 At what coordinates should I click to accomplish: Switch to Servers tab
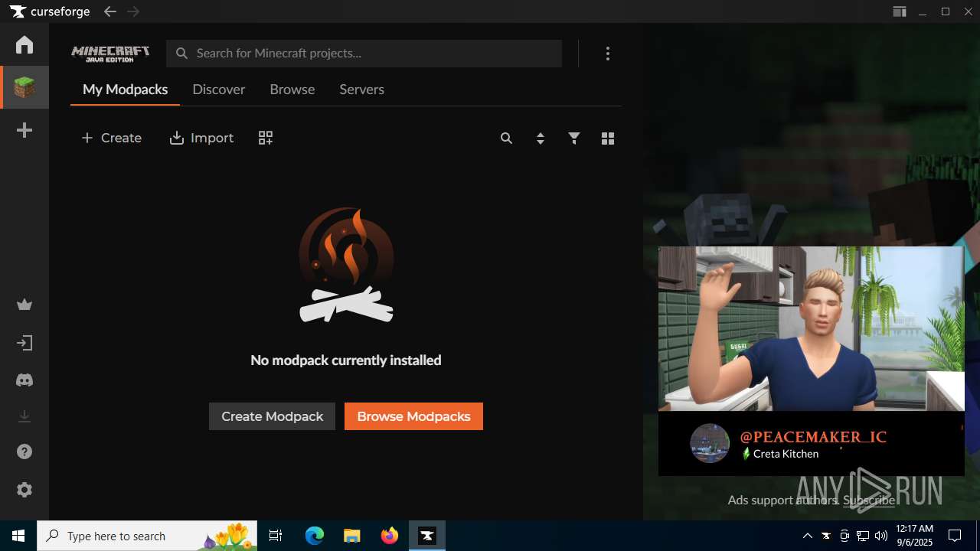point(362,90)
